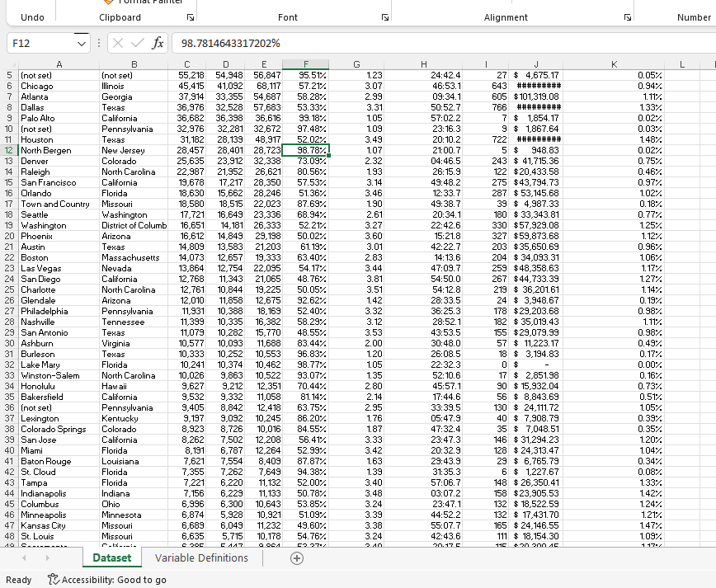Select the cell containing Indianapolis

point(59,493)
